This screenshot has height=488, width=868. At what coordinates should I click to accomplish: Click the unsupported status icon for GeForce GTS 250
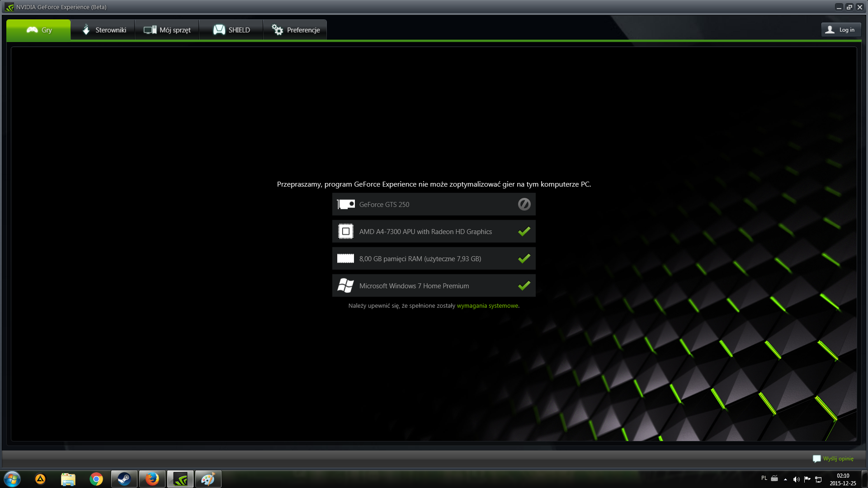pos(524,204)
